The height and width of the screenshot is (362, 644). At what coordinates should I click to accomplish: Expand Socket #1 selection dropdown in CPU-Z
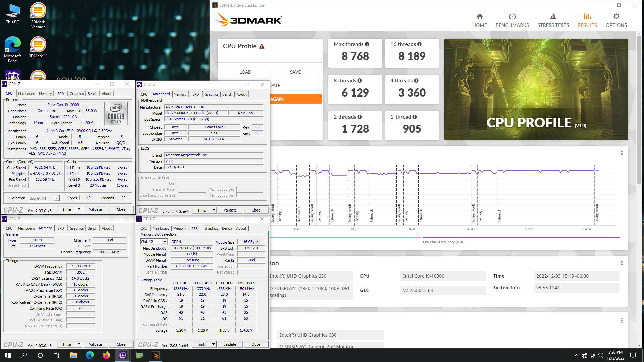57,198
